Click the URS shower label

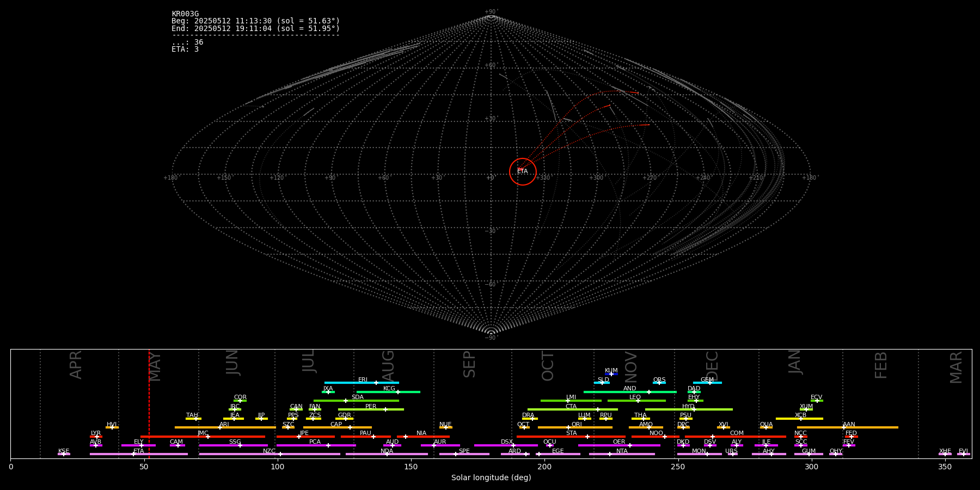coord(731,451)
